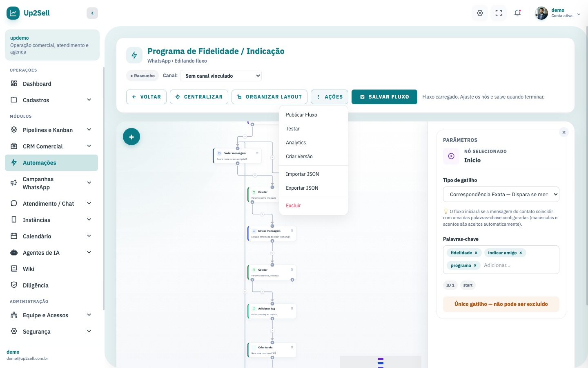This screenshot has height=368, width=588.
Task: Click the Organizar Layout button
Action: (x=269, y=97)
